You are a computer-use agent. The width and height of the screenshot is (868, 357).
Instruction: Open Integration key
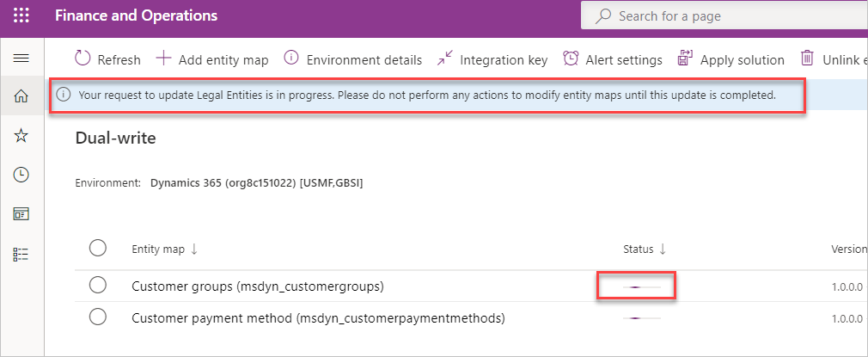[504, 60]
